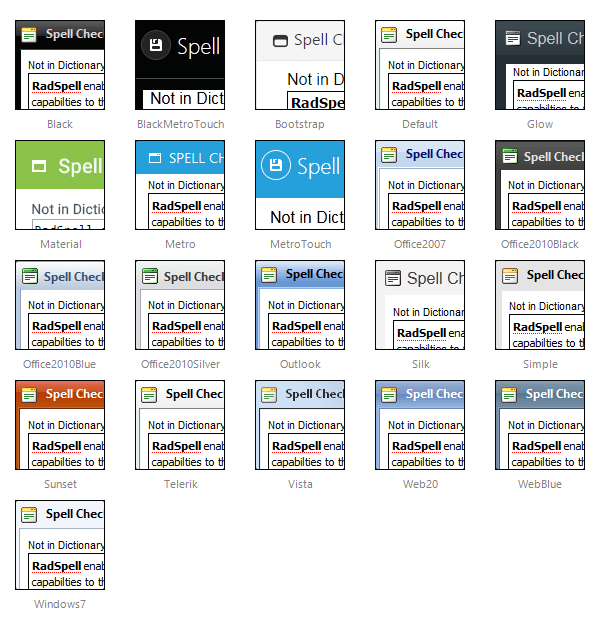The height and width of the screenshot is (620, 600).
Task: Select the Outlook skin thumbnail
Action: click(300, 305)
